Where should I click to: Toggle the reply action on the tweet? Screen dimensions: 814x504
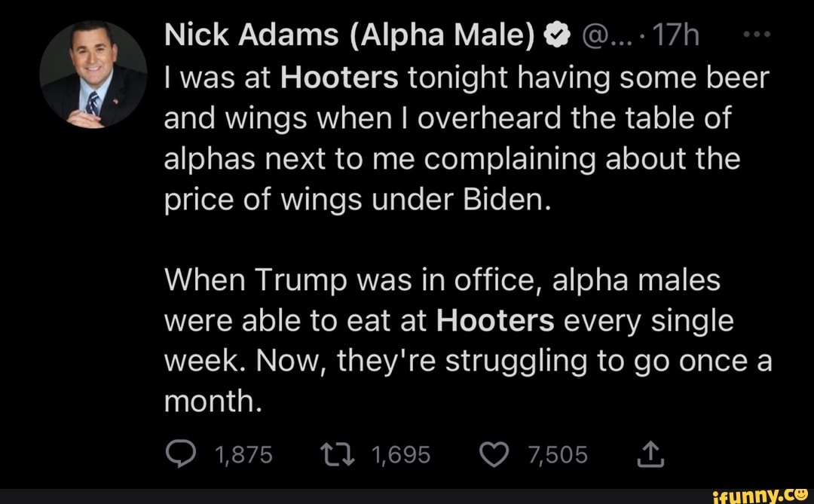[x=181, y=454]
